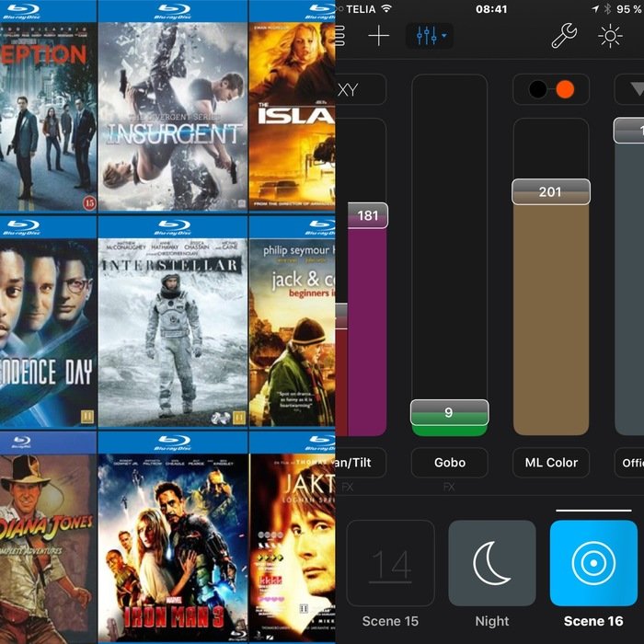Click the Pan/Tilt fader handle 181

[x=368, y=215]
